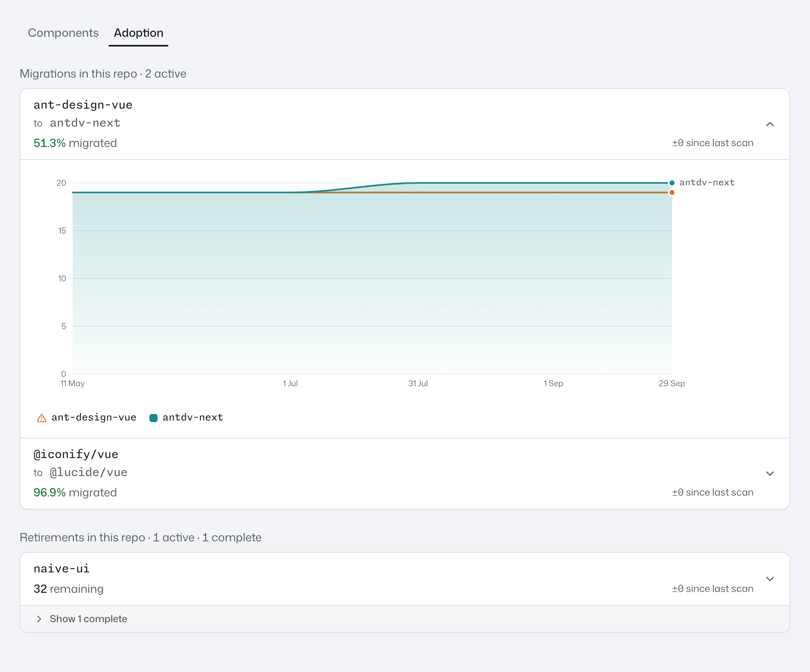The image size is (810, 672).
Task: Click the 1 Jul axis label
Action: (x=290, y=383)
